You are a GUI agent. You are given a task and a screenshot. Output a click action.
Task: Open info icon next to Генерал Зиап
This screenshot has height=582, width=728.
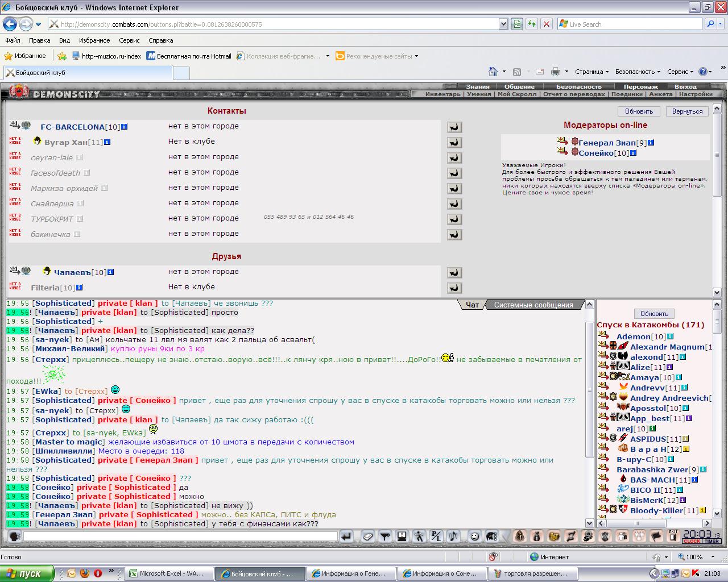651,143
